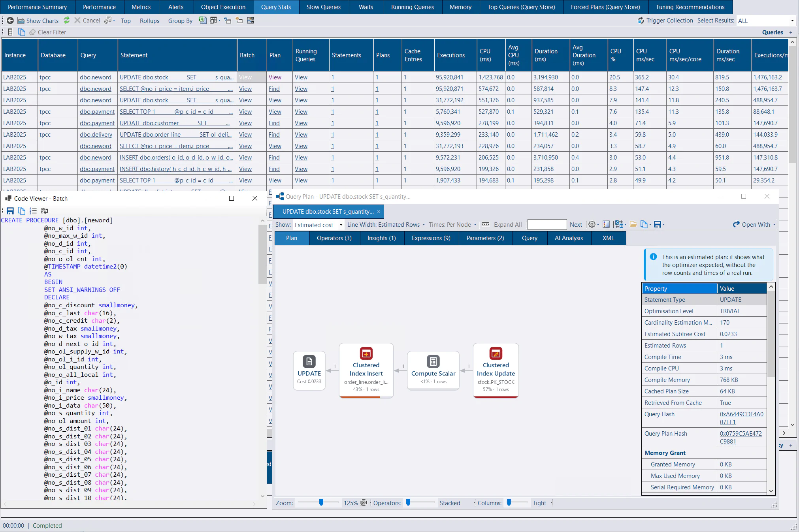Open the Insights (1) tab

coord(381,238)
